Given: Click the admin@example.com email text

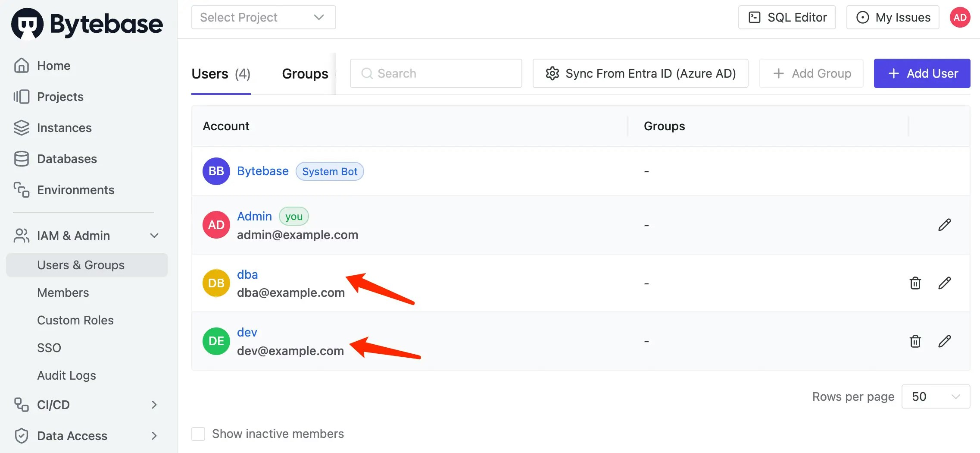Looking at the screenshot, I should [x=297, y=235].
